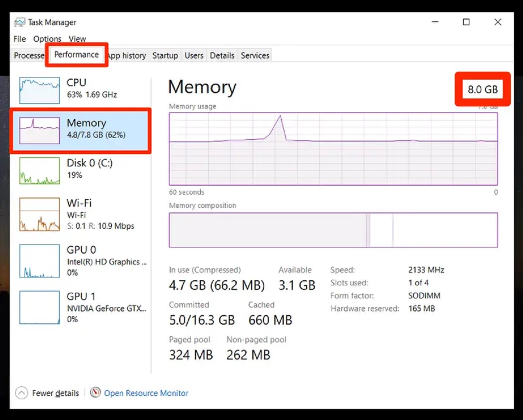Open the Options menu

point(47,39)
